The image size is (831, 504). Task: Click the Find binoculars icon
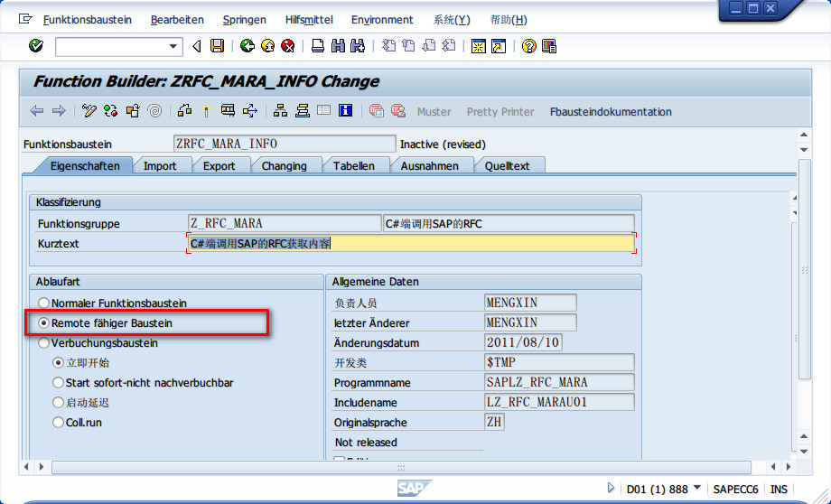(338, 46)
